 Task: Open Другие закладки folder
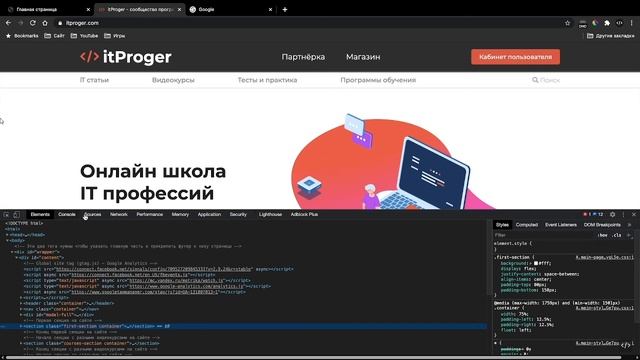click(611, 36)
